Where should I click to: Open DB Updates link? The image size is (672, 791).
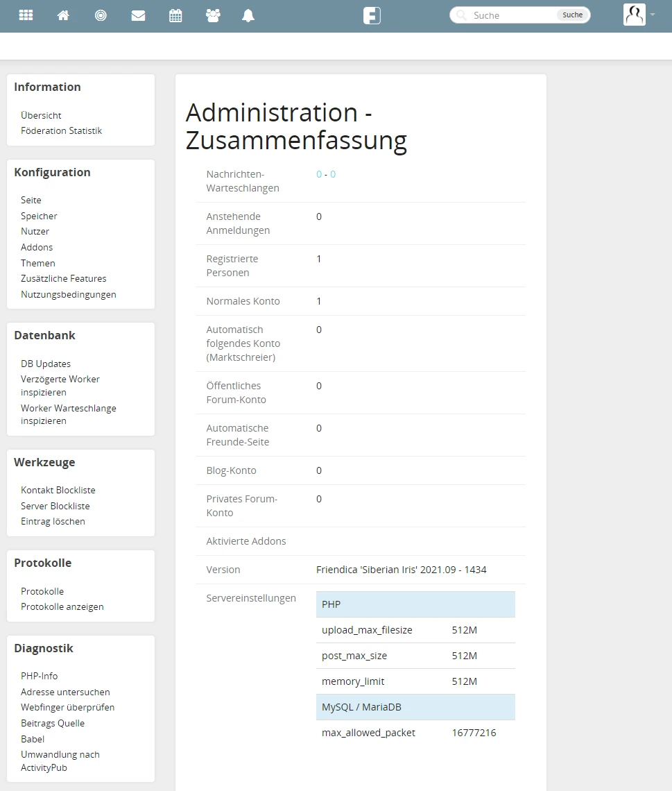pos(46,364)
